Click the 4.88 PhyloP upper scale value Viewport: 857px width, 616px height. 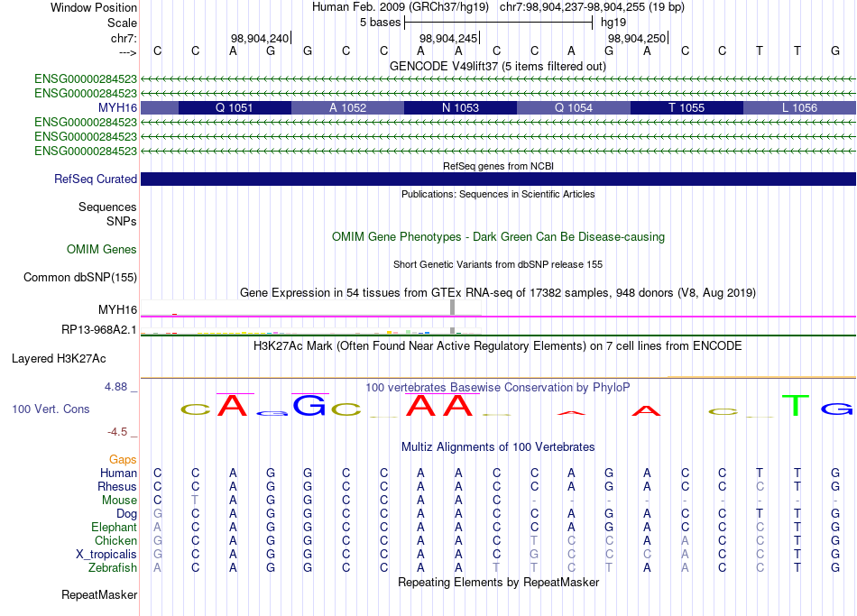(x=115, y=387)
